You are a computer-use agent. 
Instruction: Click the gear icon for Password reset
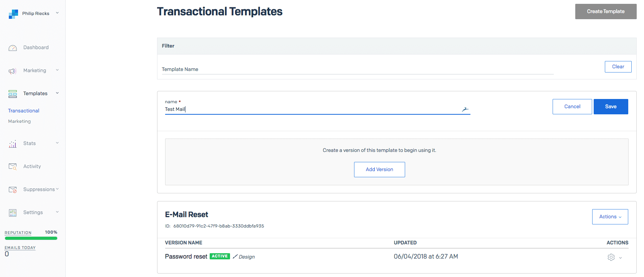tap(611, 257)
